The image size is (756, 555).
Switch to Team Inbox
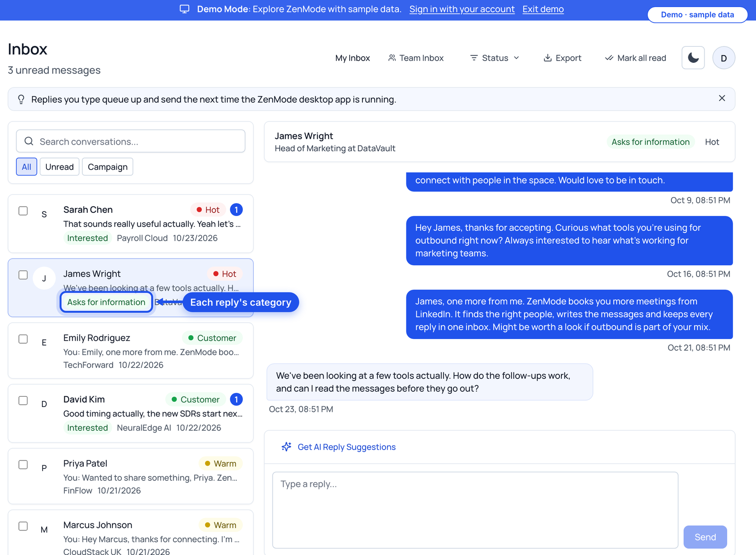coord(416,58)
